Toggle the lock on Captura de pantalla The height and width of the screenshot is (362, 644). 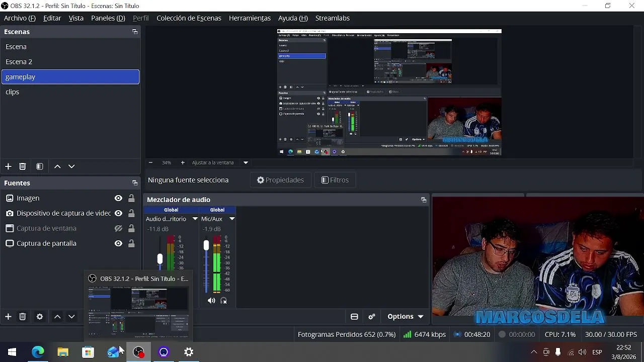coord(131,243)
